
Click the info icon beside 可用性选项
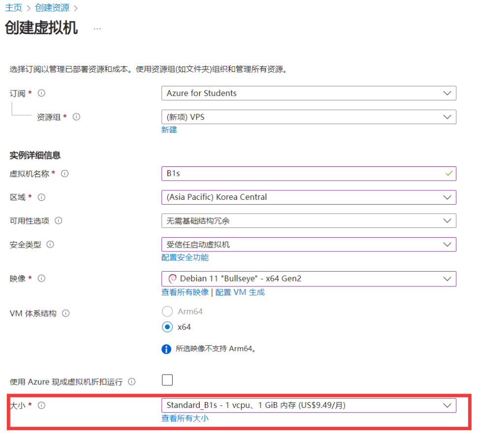point(59,220)
